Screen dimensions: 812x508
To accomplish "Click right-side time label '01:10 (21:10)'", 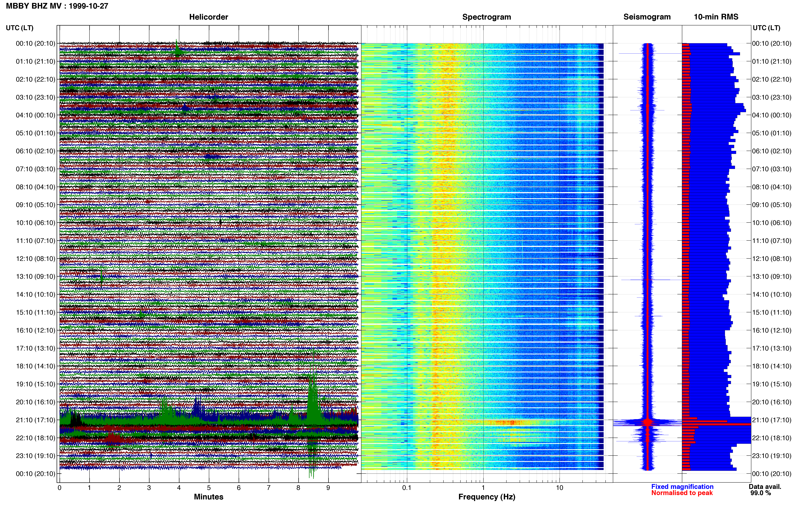I will pos(772,61).
